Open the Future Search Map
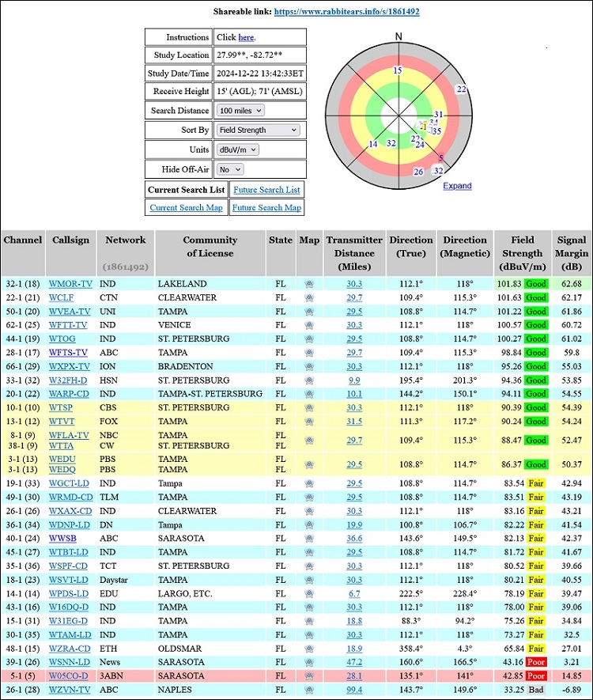Image resolution: width=593 pixels, height=700 pixels. pos(266,207)
